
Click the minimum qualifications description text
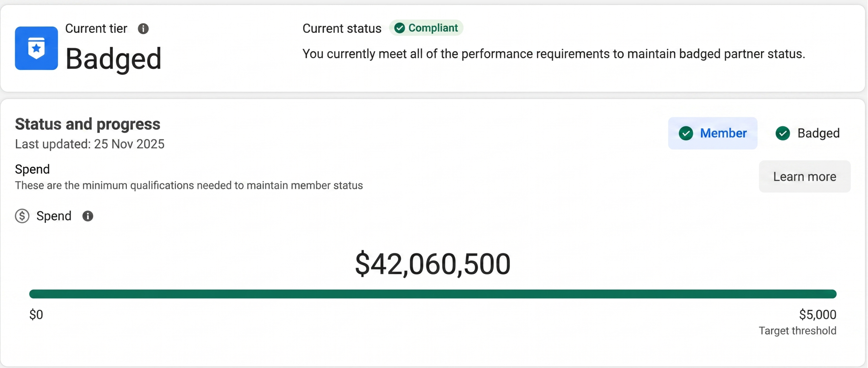189,185
